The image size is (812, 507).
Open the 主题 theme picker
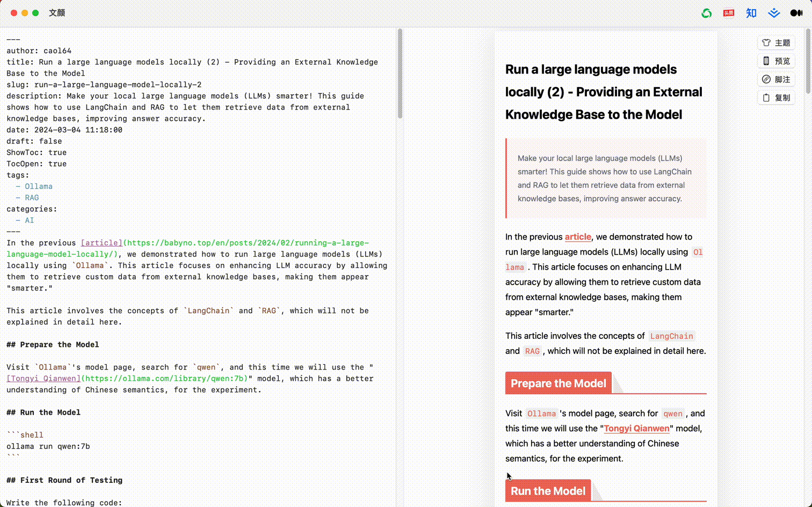point(776,43)
